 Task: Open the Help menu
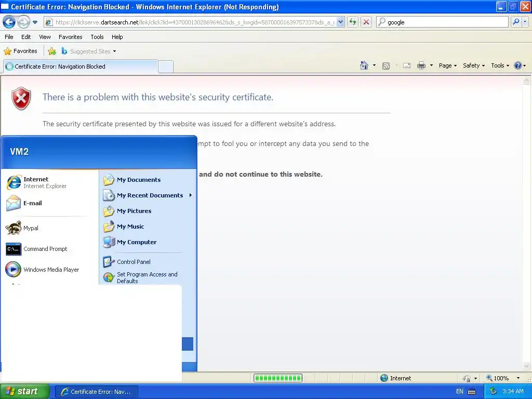(117, 37)
